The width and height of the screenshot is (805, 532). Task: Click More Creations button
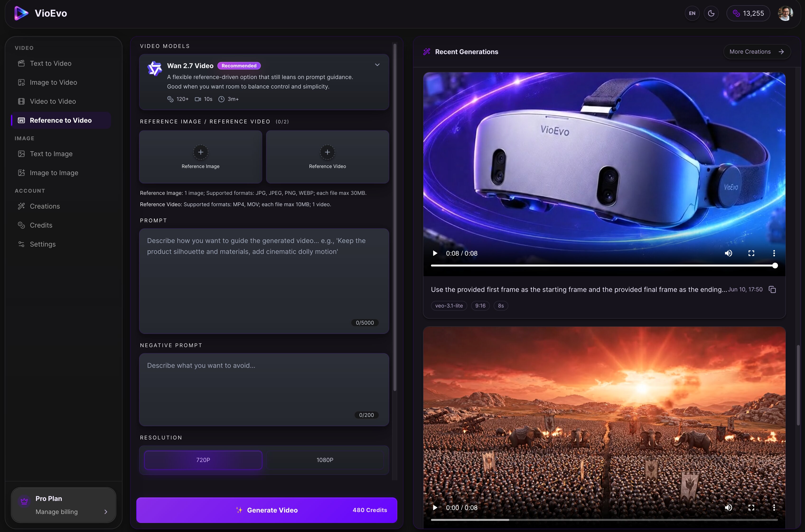(757, 52)
